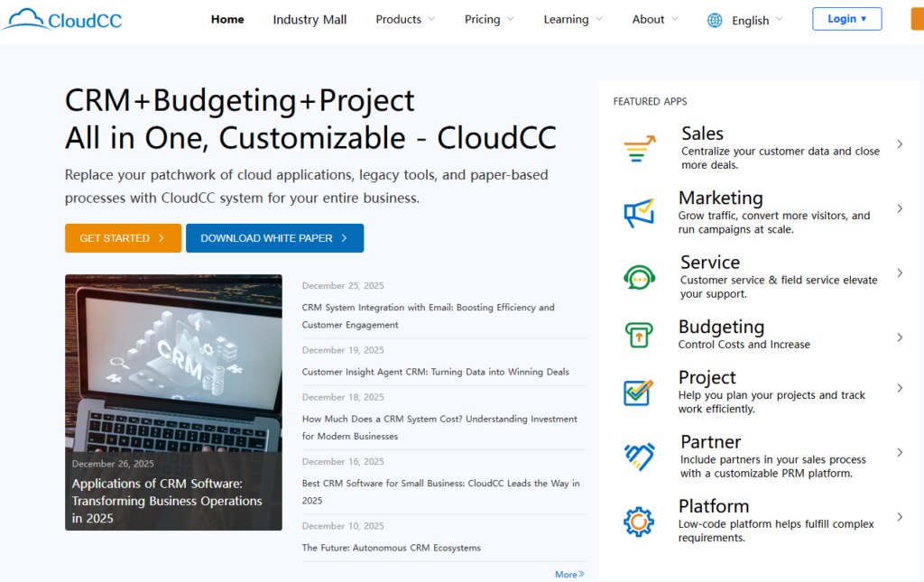This screenshot has height=582, width=924.
Task: Expand the Products dropdown menu
Action: point(405,19)
